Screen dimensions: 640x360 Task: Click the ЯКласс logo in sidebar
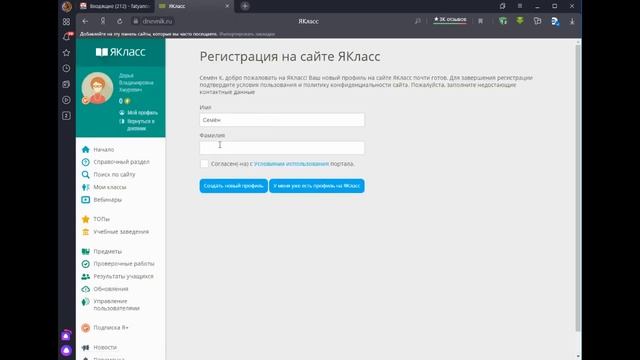[120, 52]
